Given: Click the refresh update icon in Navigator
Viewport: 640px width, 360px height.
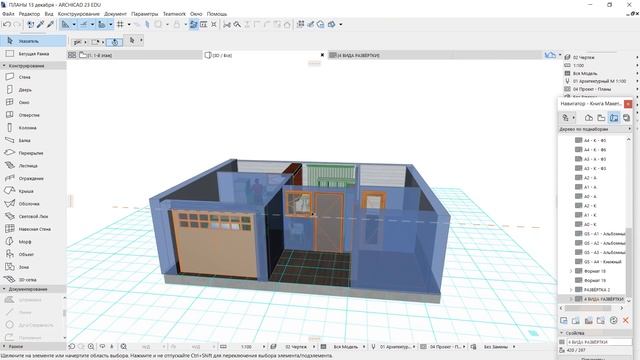Looking at the screenshot, I should 613,320.
